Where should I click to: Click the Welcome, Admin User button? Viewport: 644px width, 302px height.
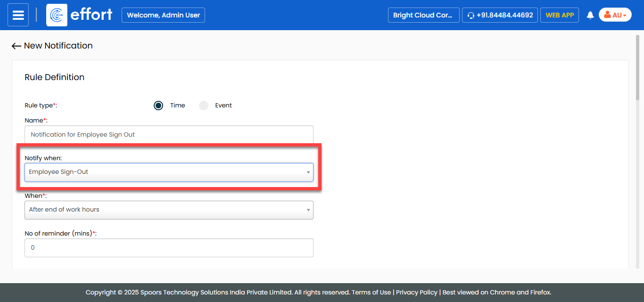(163, 15)
